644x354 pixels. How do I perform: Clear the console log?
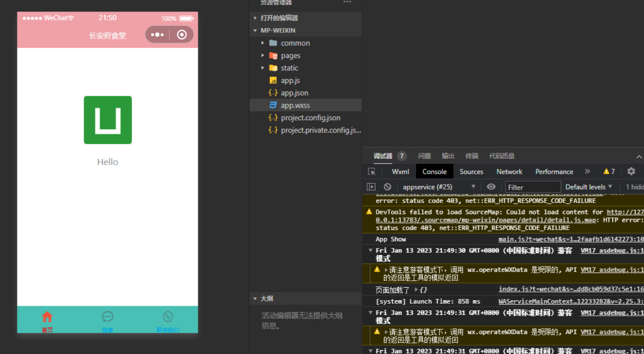pos(388,187)
